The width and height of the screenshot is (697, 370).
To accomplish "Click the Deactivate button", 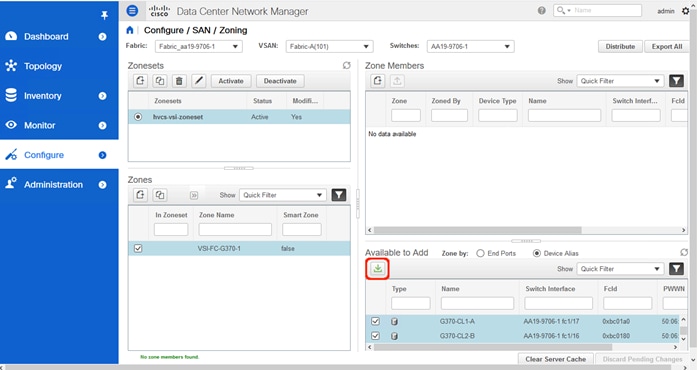I will coord(280,81).
